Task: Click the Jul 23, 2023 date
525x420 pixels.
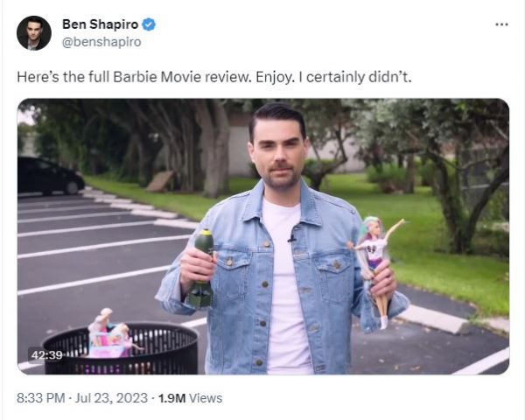Action: tap(111, 398)
